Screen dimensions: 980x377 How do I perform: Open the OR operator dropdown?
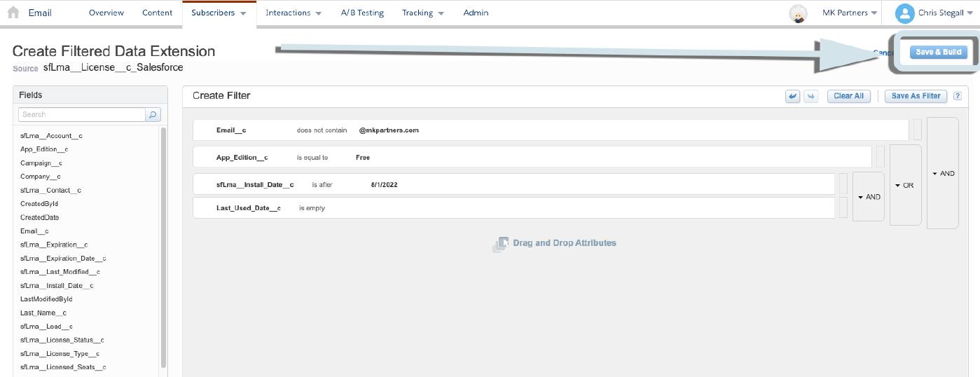click(904, 186)
